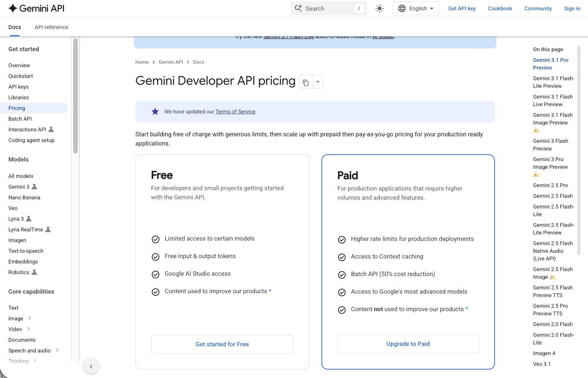Select Pricing in the sidebar
This screenshot has height=378, width=588.
pos(34,108)
